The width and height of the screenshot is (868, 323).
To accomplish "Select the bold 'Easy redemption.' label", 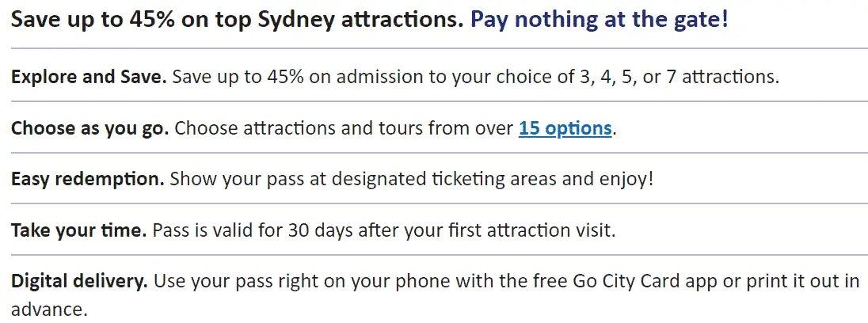I will click(87, 180).
